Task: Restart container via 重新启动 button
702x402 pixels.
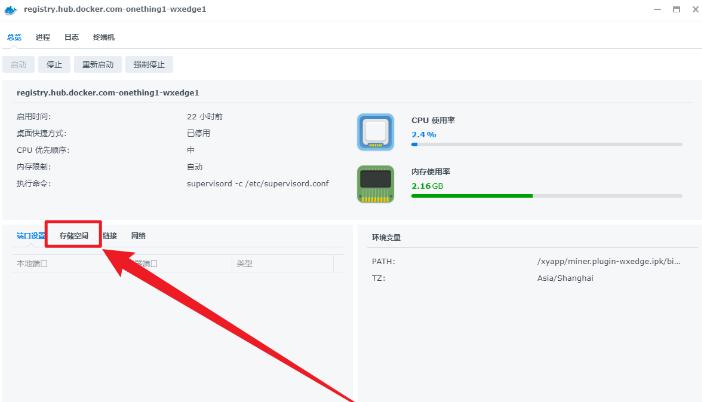Action: tap(98, 64)
